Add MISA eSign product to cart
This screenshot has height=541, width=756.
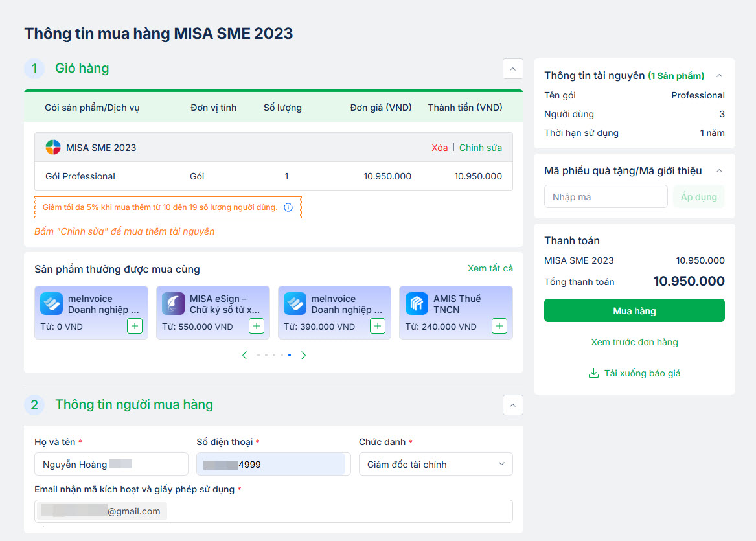pos(257,326)
